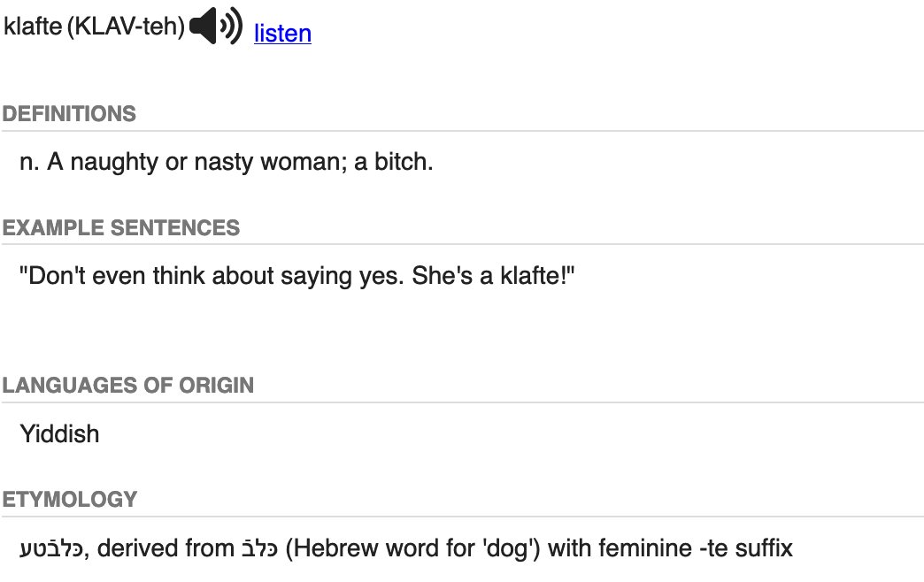Play pronunciation using the speaker icon
Screen dimensions: 924x582
216,26
